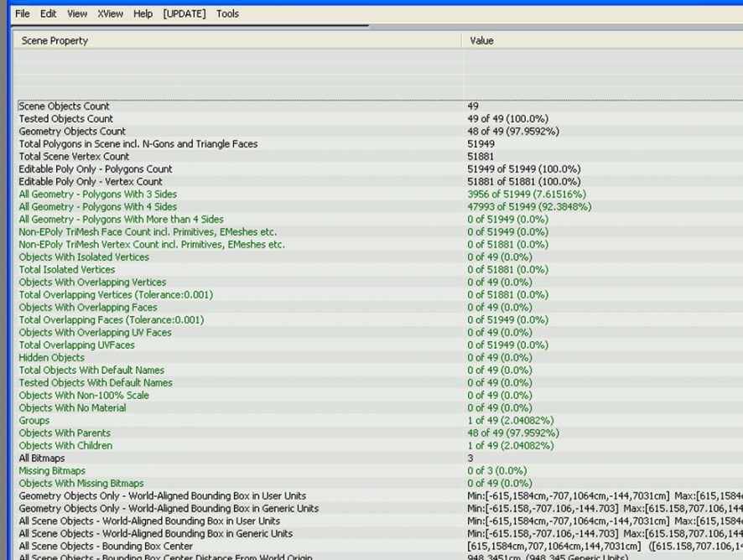
Task: Click Total Overlapping Vertices row
Action: (x=116, y=295)
